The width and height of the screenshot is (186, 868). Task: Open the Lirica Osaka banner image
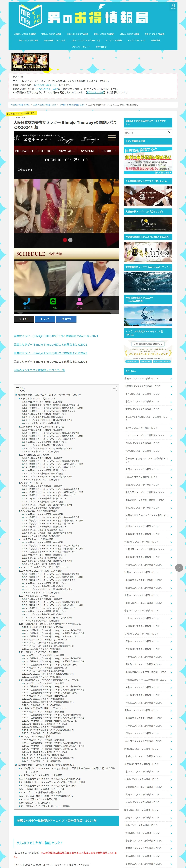tap(148, 252)
